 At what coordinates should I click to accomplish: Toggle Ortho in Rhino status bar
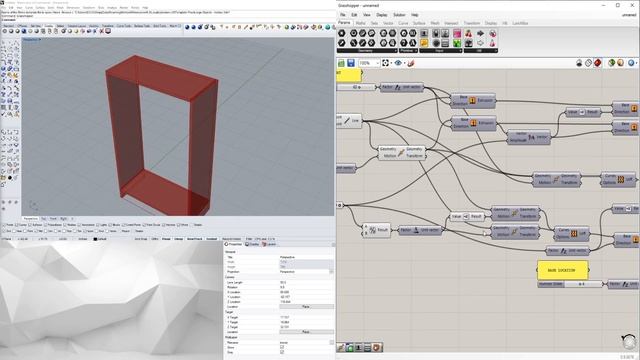click(155, 239)
